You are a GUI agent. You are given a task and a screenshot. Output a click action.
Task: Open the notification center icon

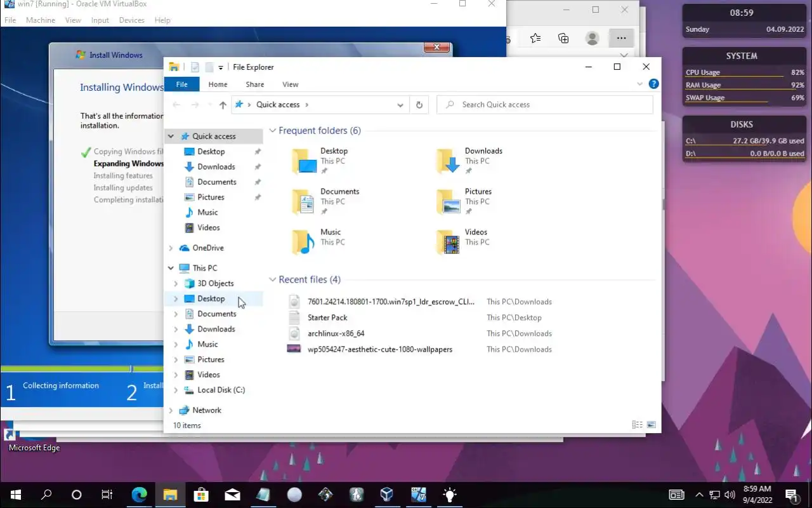[791, 495]
